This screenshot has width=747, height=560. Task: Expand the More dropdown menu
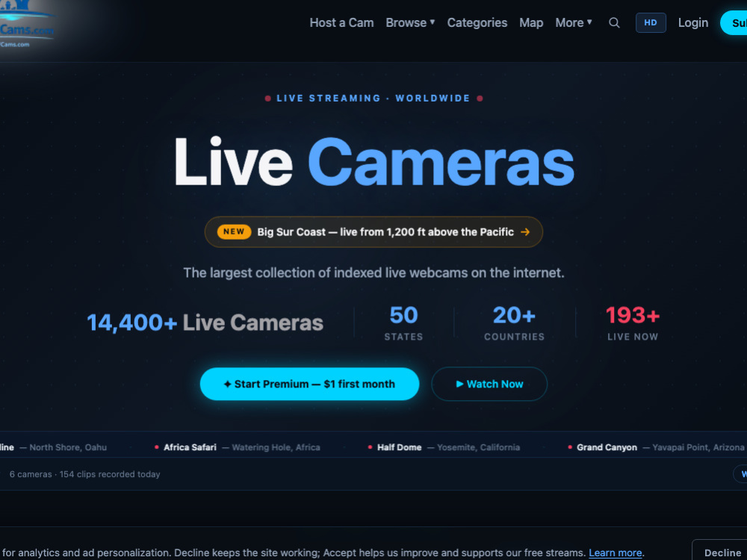(573, 23)
